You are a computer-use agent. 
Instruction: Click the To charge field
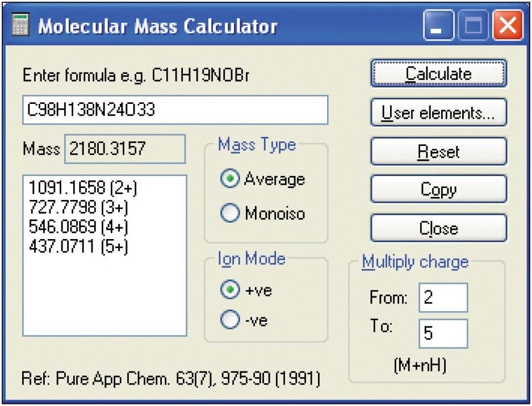pos(443,334)
